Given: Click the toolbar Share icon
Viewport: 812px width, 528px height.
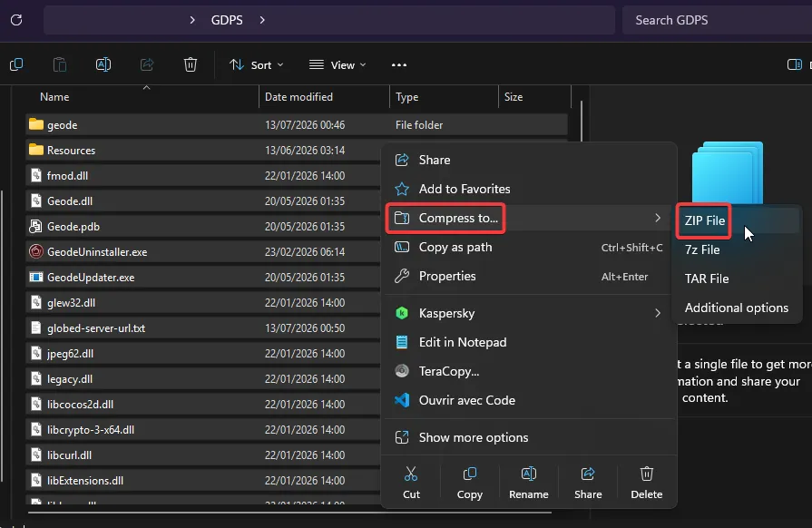Looking at the screenshot, I should [147, 64].
